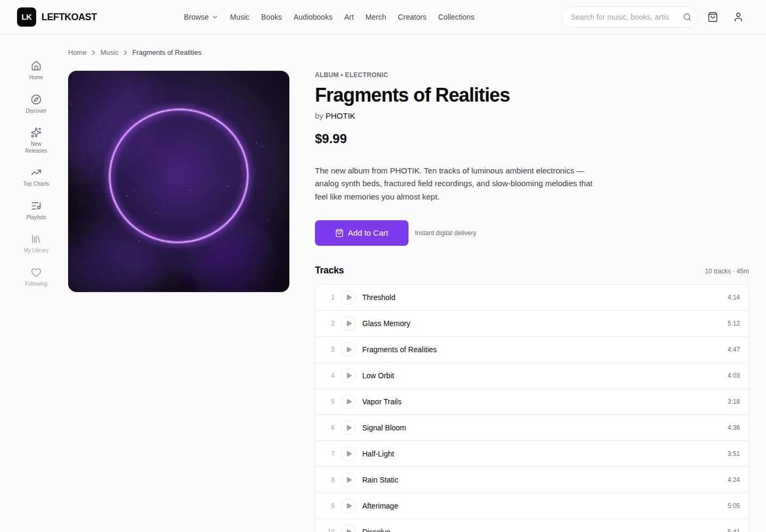Click the LEFTKOAST brand name

click(x=69, y=17)
